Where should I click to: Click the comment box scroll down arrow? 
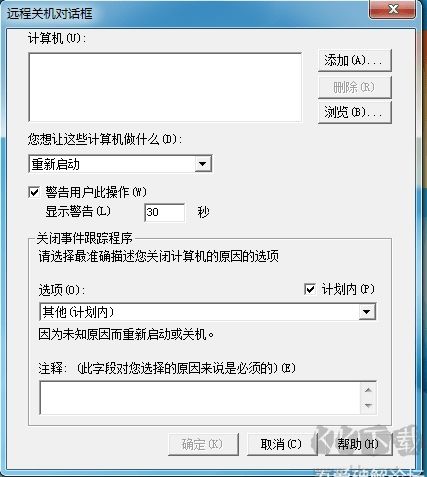(x=368, y=406)
